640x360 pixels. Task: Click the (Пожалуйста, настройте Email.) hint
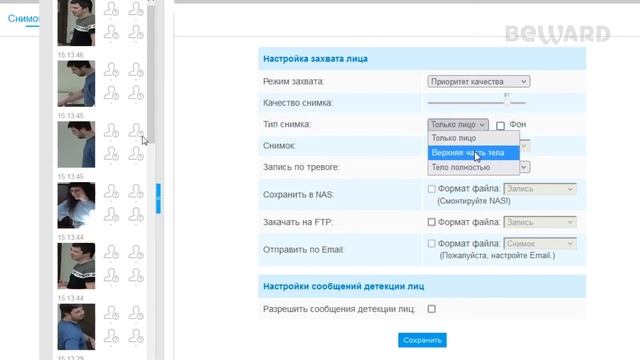click(497, 256)
